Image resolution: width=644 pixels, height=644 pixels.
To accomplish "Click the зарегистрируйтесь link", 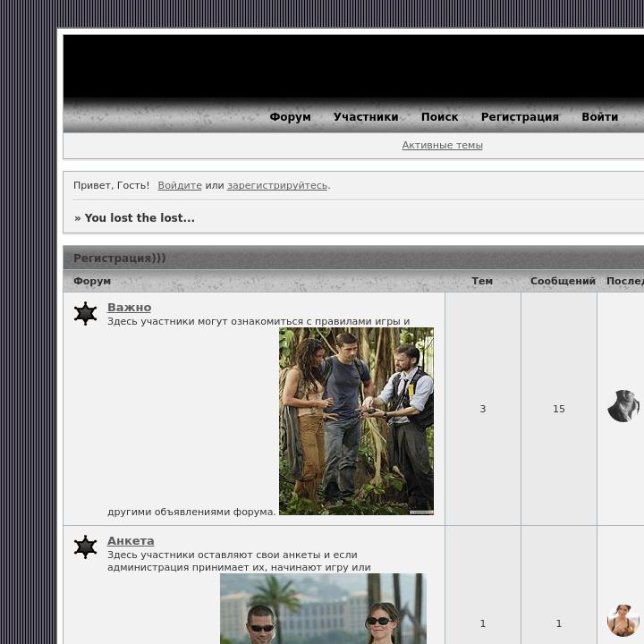I will (277, 185).
